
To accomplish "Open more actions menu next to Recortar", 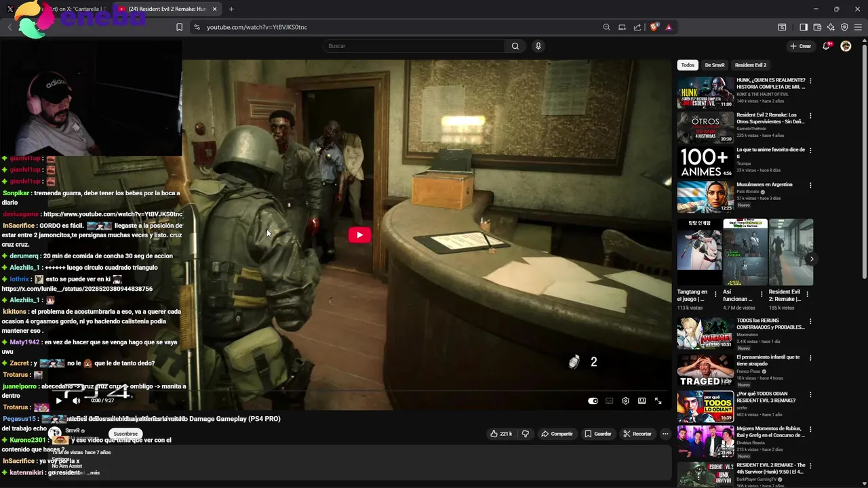I will tap(665, 434).
